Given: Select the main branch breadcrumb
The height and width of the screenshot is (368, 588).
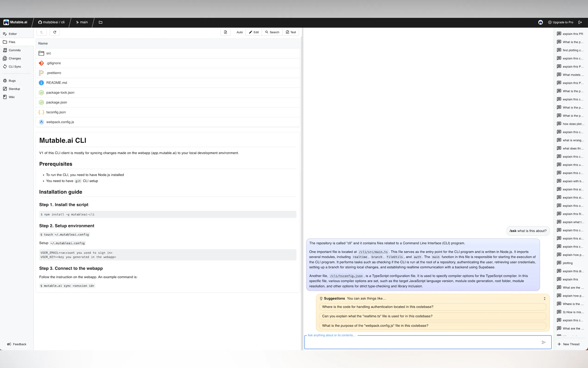Looking at the screenshot, I should click(82, 22).
